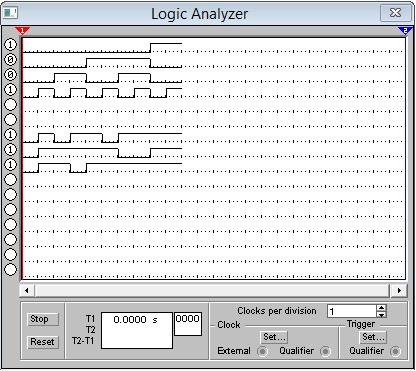Open Trigger Set... dialog
Screen dimensions: 416x371
coord(373,337)
